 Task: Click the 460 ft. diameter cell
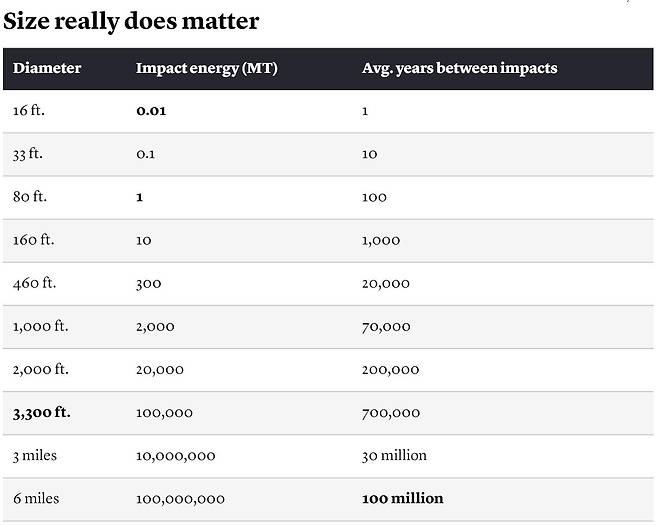pyautogui.click(x=34, y=283)
